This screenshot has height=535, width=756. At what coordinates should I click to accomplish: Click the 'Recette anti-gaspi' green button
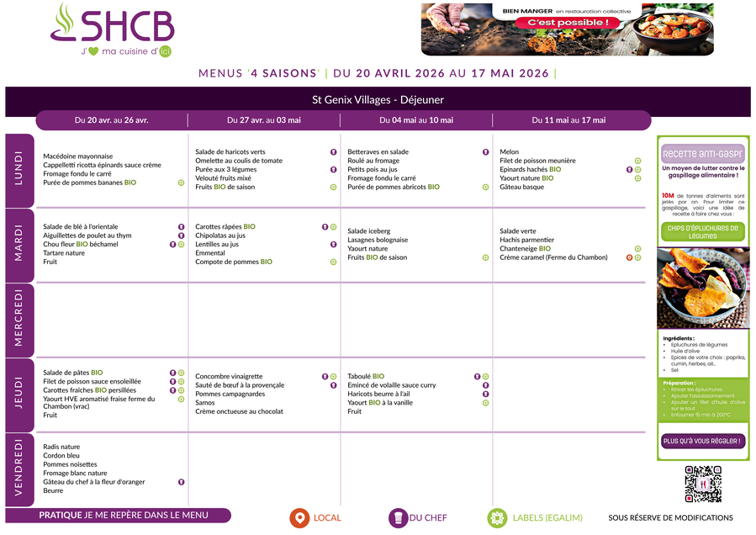(702, 154)
